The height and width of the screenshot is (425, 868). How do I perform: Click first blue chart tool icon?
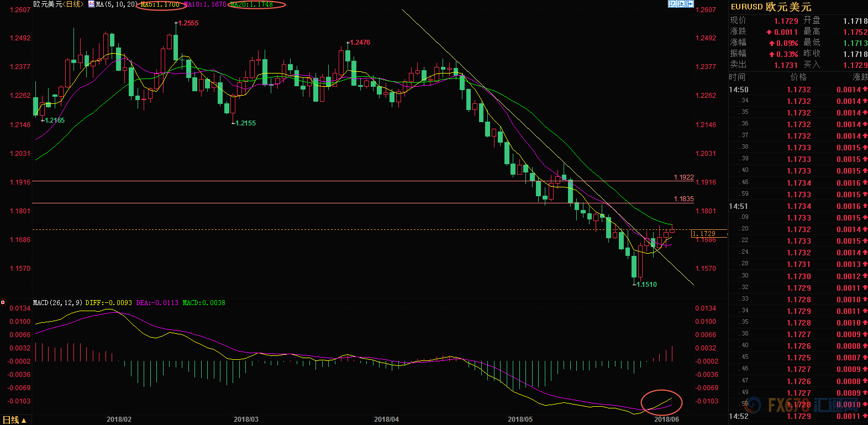(672, 4)
